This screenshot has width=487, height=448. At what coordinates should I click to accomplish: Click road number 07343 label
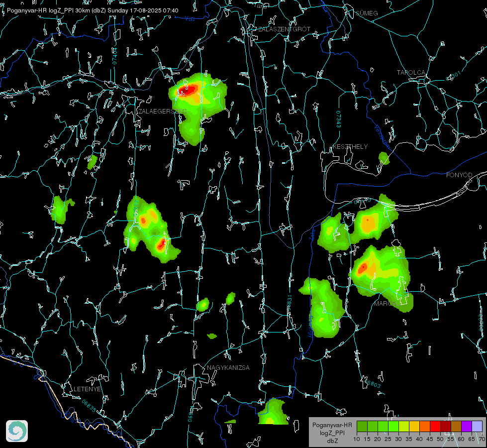coord(339,119)
